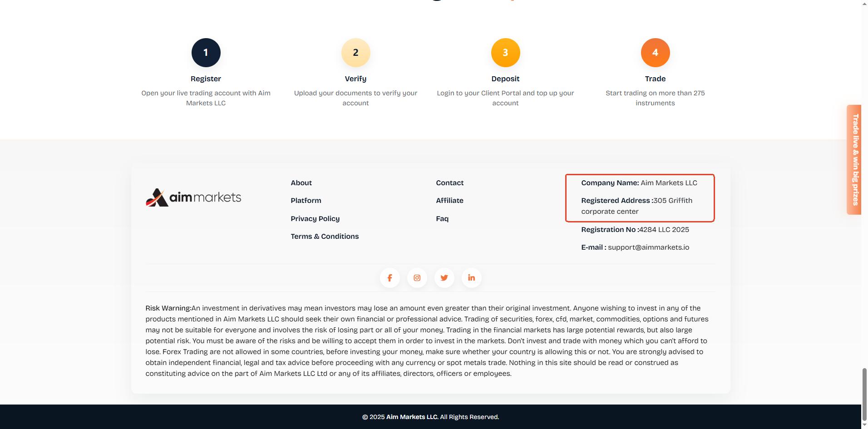
Task: Click the page vertical scrollbar thumb
Action: coord(864,394)
